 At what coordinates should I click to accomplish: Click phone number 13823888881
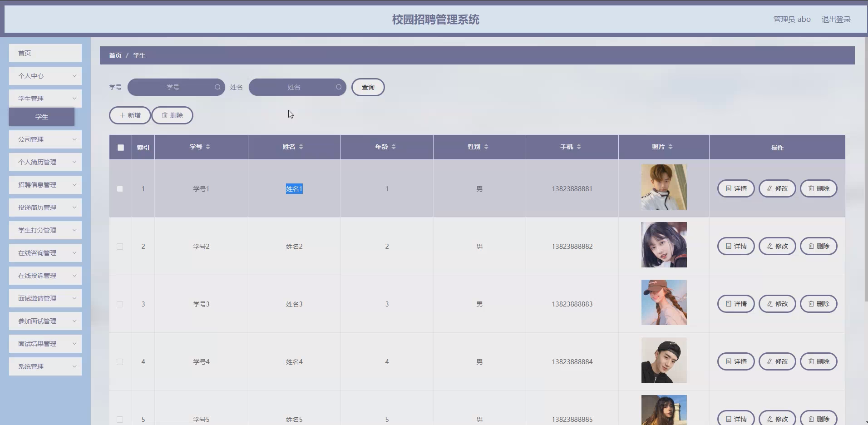(572, 189)
